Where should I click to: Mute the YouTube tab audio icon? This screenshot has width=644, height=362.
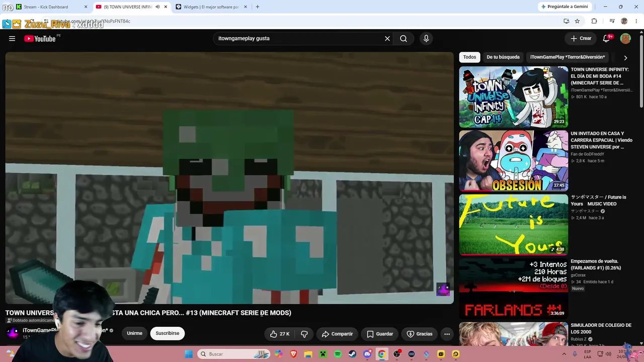pyautogui.click(x=157, y=7)
